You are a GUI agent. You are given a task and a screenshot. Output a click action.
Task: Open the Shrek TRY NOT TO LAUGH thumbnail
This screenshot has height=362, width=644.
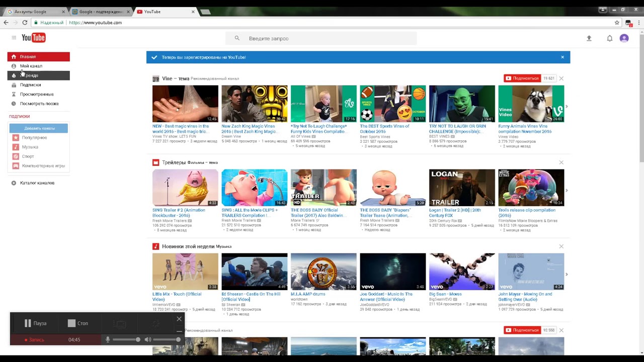462,104
